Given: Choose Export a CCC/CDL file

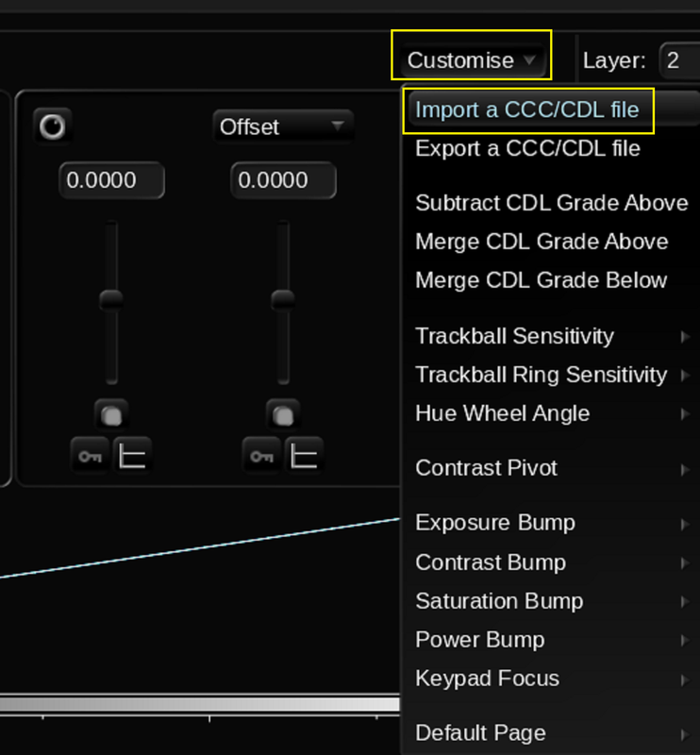Looking at the screenshot, I should 551,148.
